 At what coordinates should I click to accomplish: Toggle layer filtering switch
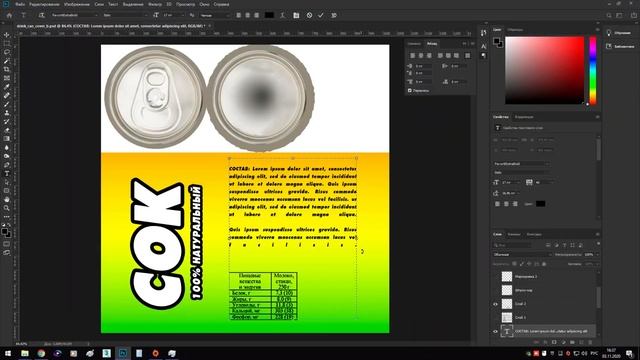[x=598, y=244]
